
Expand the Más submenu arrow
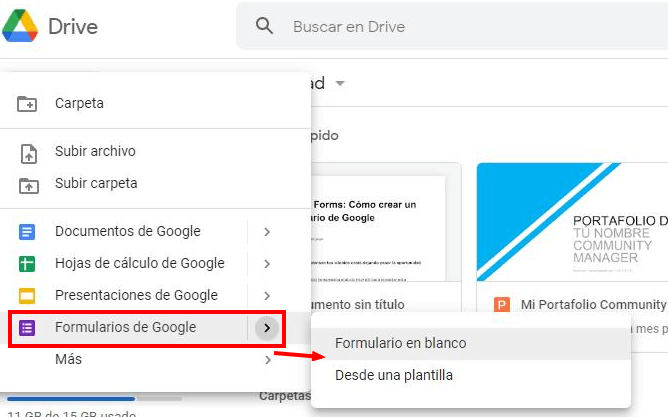pyautogui.click(x=268, y=360)
